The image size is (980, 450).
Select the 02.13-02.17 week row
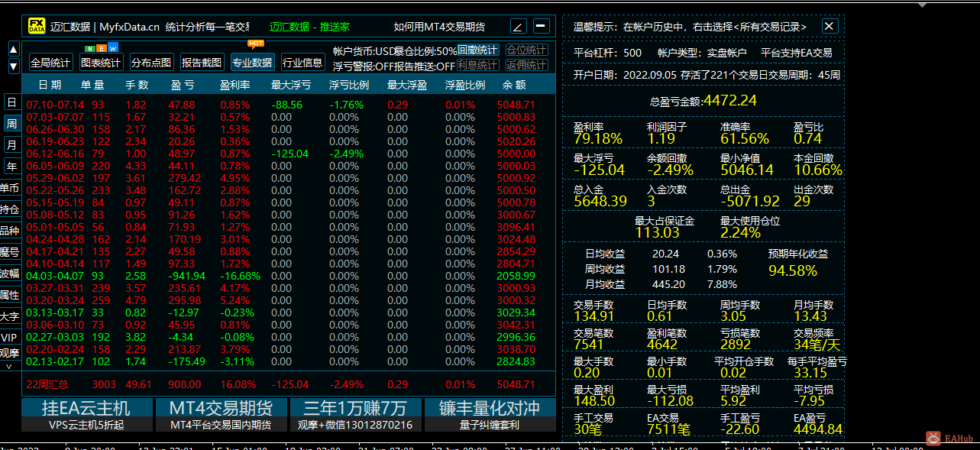pos(281,361)
